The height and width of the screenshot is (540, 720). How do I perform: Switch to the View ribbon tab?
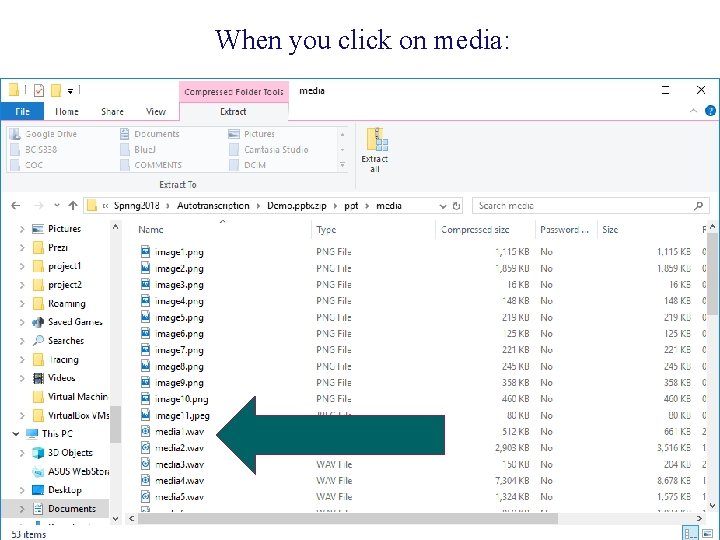(x=156, y=112)
